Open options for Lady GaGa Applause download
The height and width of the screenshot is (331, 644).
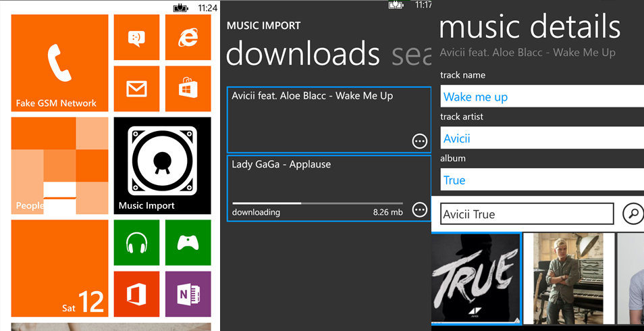pyautogui.click(x=419, y=209)
